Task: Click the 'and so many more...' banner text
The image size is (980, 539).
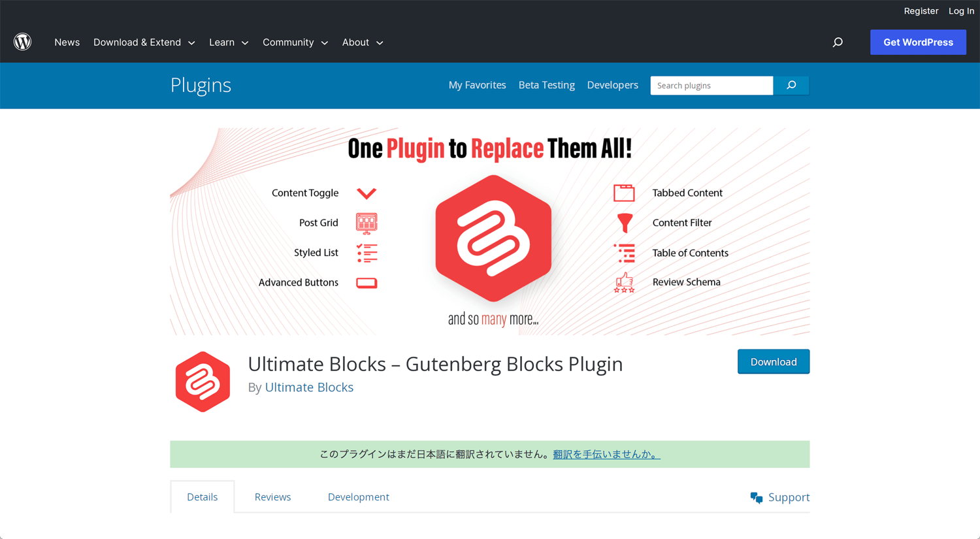Action: click(493, 319)
